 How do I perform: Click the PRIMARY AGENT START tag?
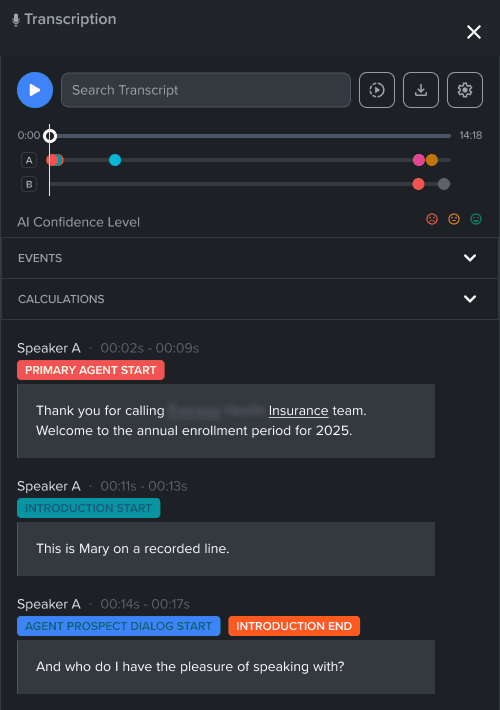click(91, 370)
